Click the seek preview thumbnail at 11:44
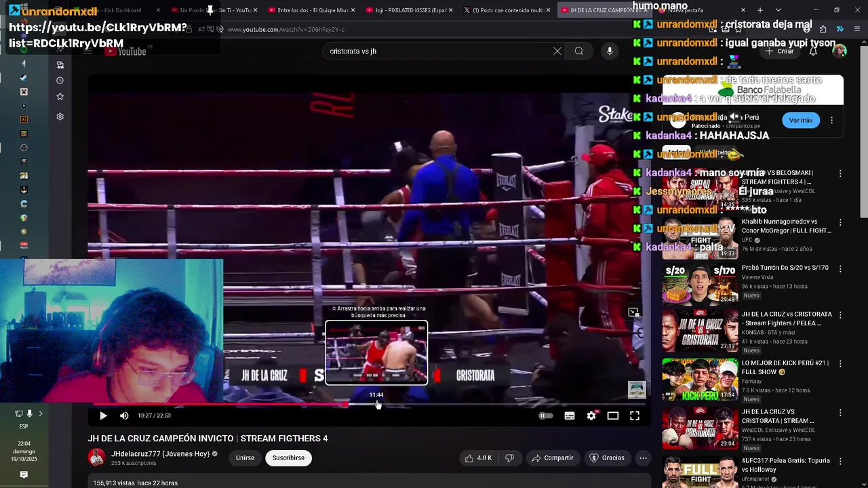The image size is (868, 488). pos(376,352)
